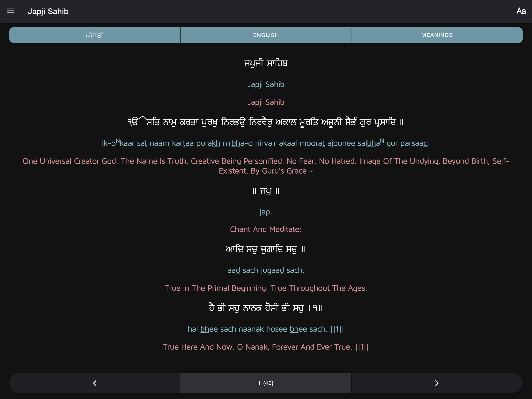Go to next page with right chevron
Viewport: 532px width, 399px height.
click(437, 383)
